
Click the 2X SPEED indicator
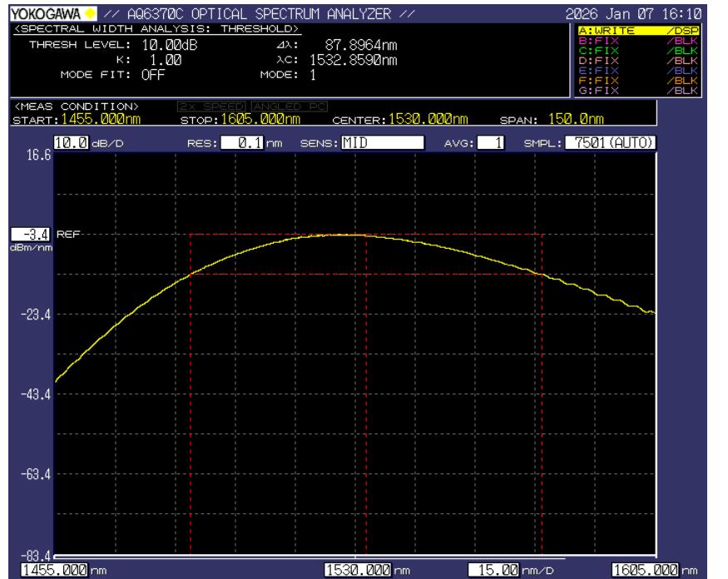[213, 106]
